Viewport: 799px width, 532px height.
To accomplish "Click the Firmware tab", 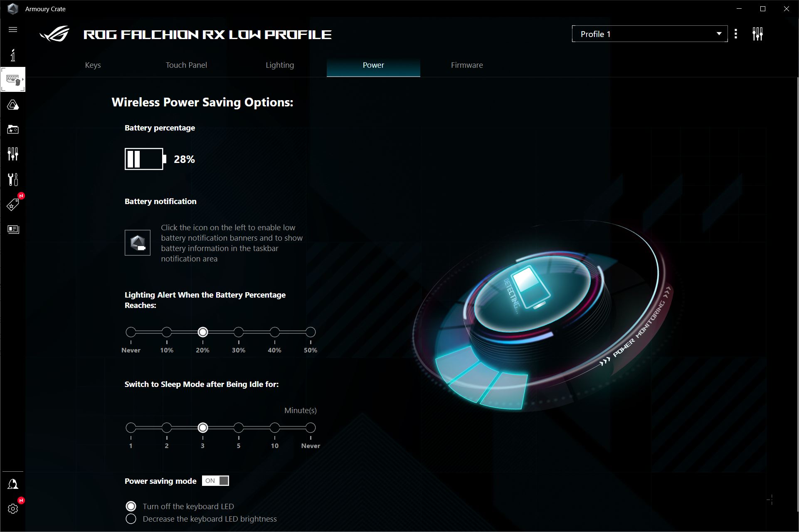I will pyautogui.click(x=466, y=65).
